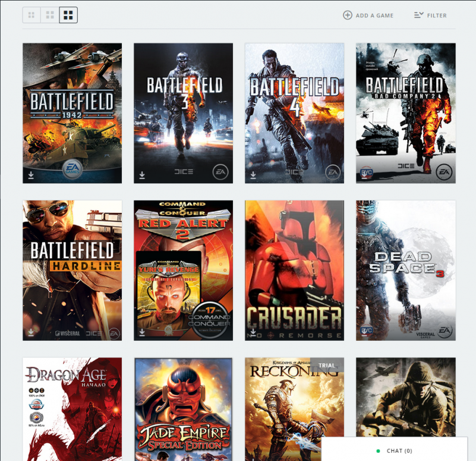Click the download icon on Red Alert 2
The height and width of the screenshot is (461, 476).
pyautogui.click(x=142, y=333)
